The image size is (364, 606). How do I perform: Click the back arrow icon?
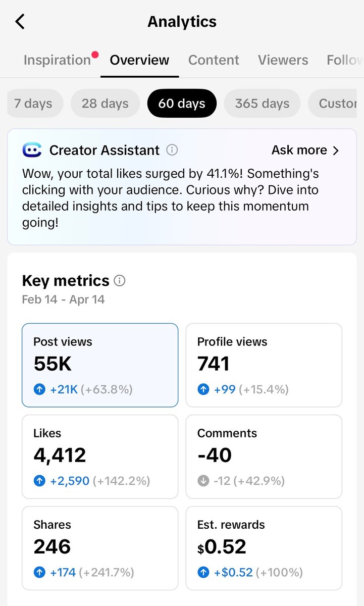pyautogui.click(x=19, y=21)
